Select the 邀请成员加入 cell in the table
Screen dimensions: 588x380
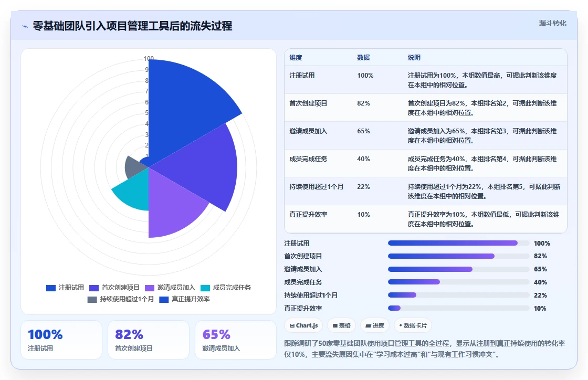(308, 131)
